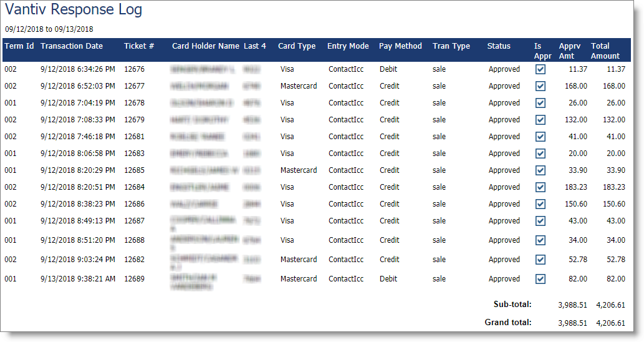Select ticket number 12677
This screenshot has width=644, height=342.
[x=134, y=86]
